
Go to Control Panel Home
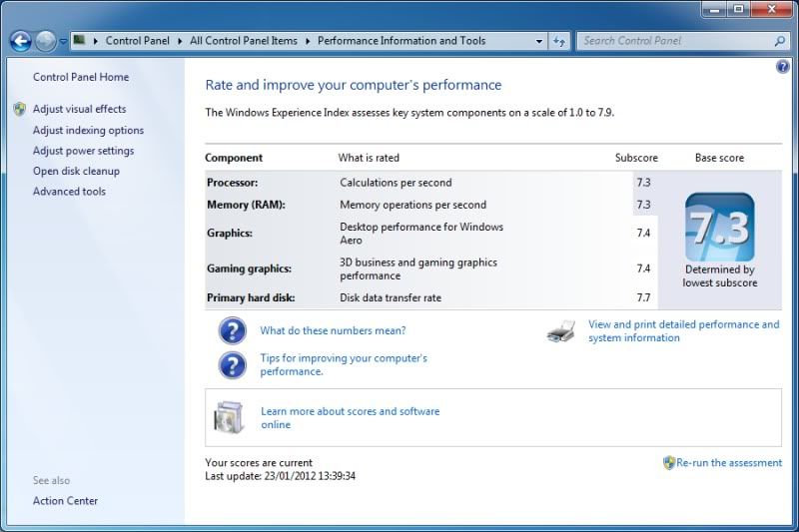point(80,77)
